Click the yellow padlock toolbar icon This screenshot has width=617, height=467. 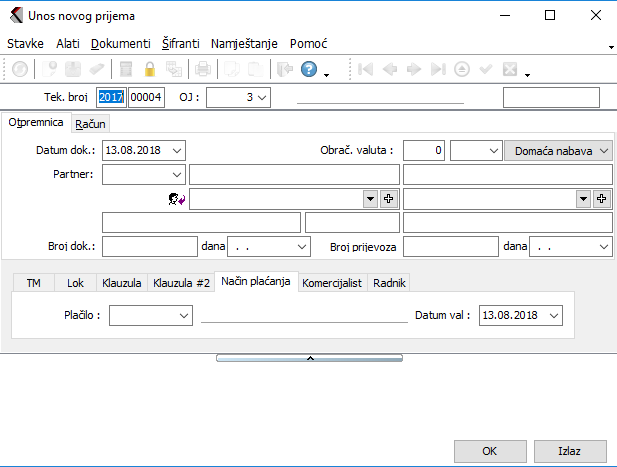pyautogui.click(x=150, y=70)
